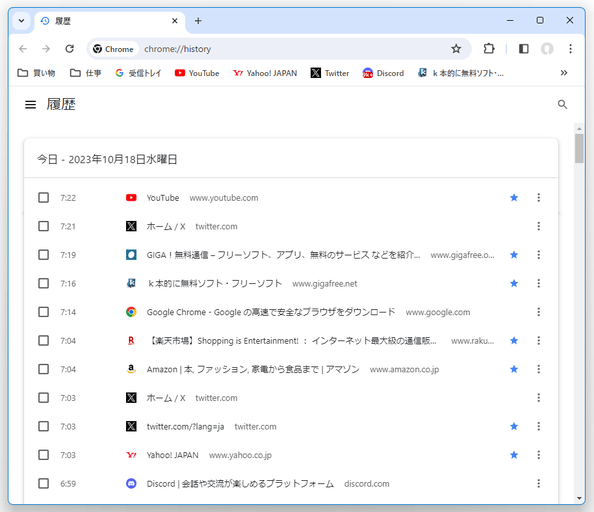The height and width of the screenshot is (512, 594).
Task: Open more actions for Google Chrome entry
Action: pyautogui.click(x=538, y=312)
